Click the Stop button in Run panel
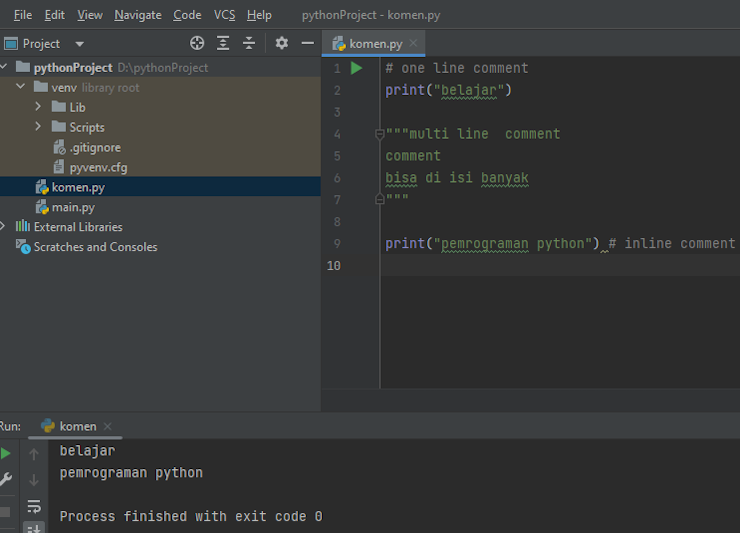Viewport: 740px width, 533px height. coord(5,512)
